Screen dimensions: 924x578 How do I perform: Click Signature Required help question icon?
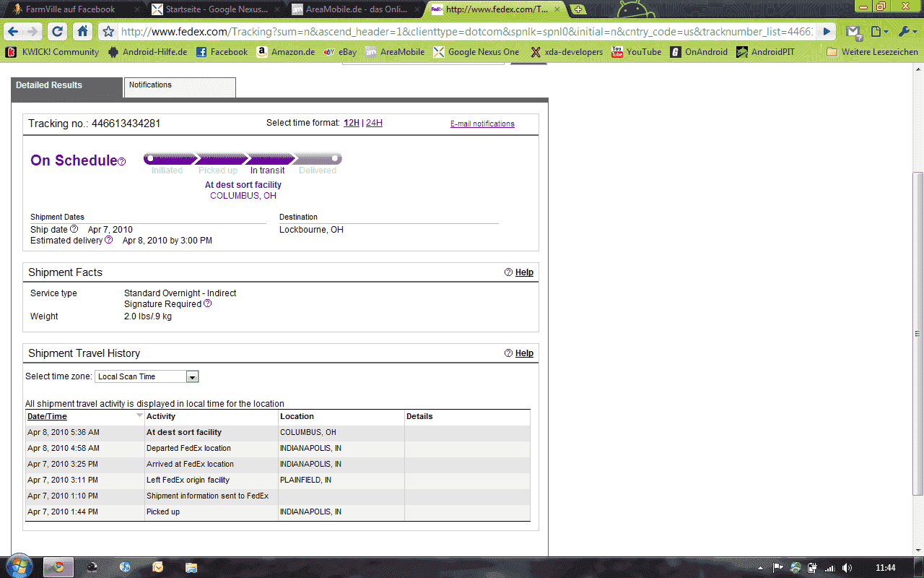pos(208,303)
